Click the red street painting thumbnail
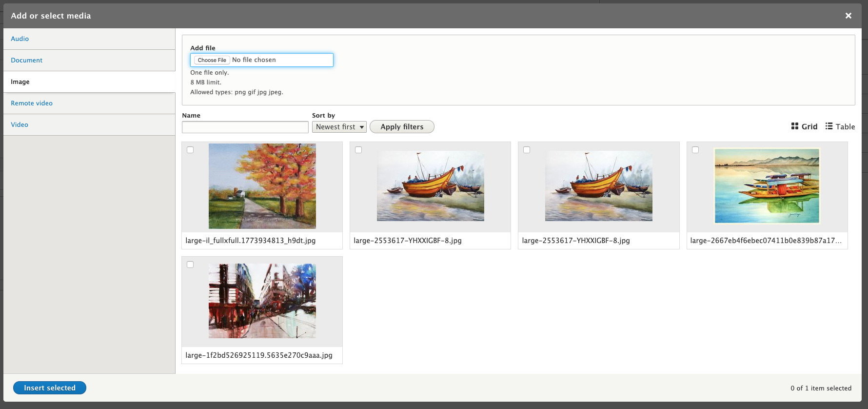The image size is (868, 409). click(262, 301)
